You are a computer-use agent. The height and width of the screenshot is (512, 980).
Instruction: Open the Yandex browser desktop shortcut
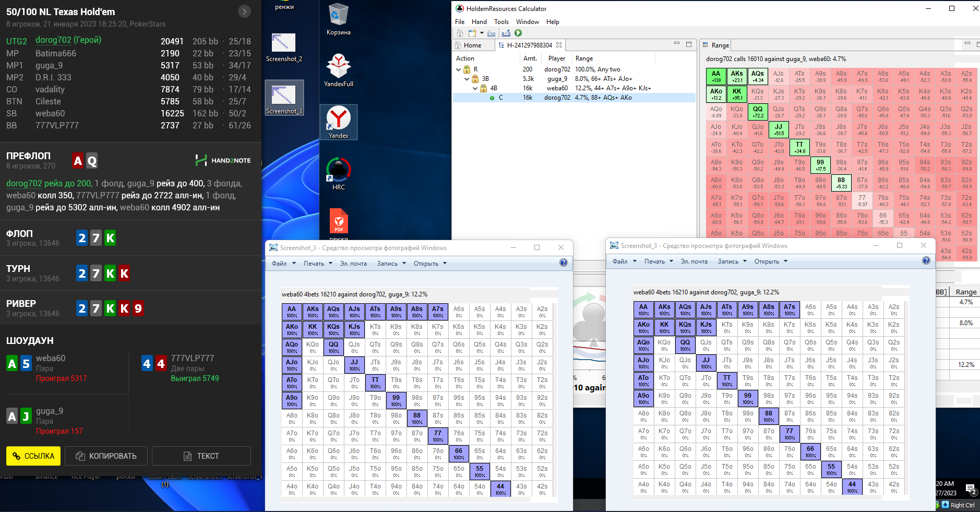(x=338, y=122)
